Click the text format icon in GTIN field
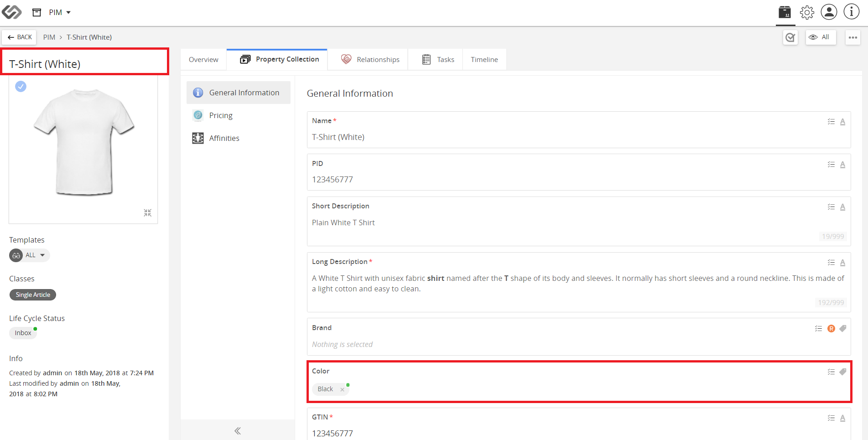 [842, 418]
